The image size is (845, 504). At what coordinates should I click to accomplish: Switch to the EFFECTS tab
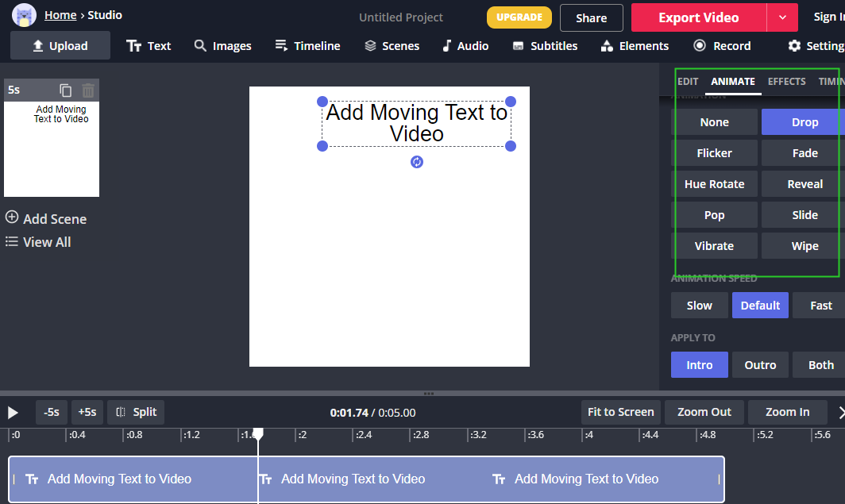[x=786, y=81]
